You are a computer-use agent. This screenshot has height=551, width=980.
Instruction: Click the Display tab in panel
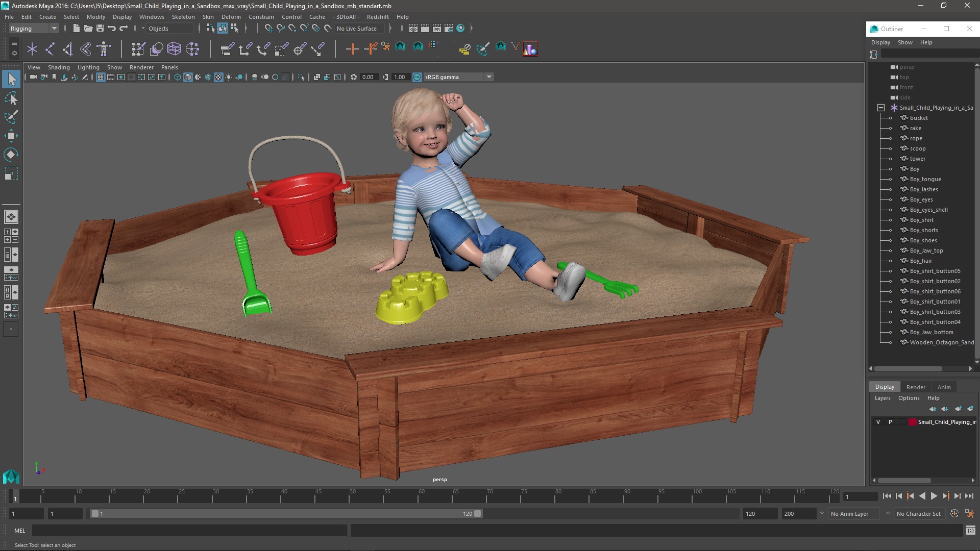click(884, 386)
